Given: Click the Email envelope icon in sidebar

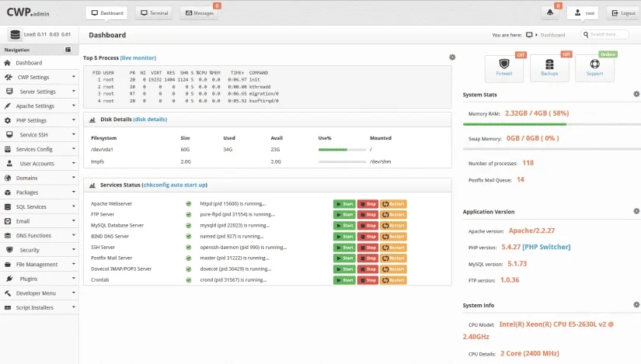Looking at the screenshot, I should pos(7,221).
